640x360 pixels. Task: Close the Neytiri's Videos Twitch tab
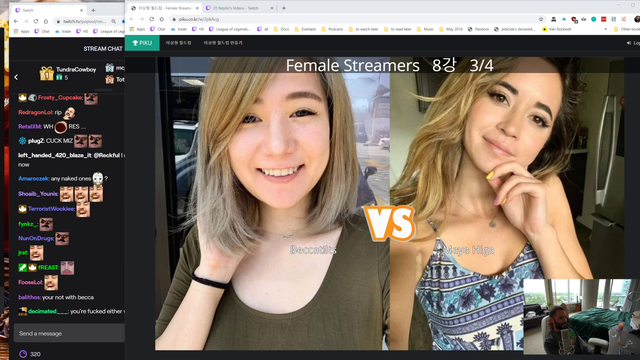click(x=272, y=8)
